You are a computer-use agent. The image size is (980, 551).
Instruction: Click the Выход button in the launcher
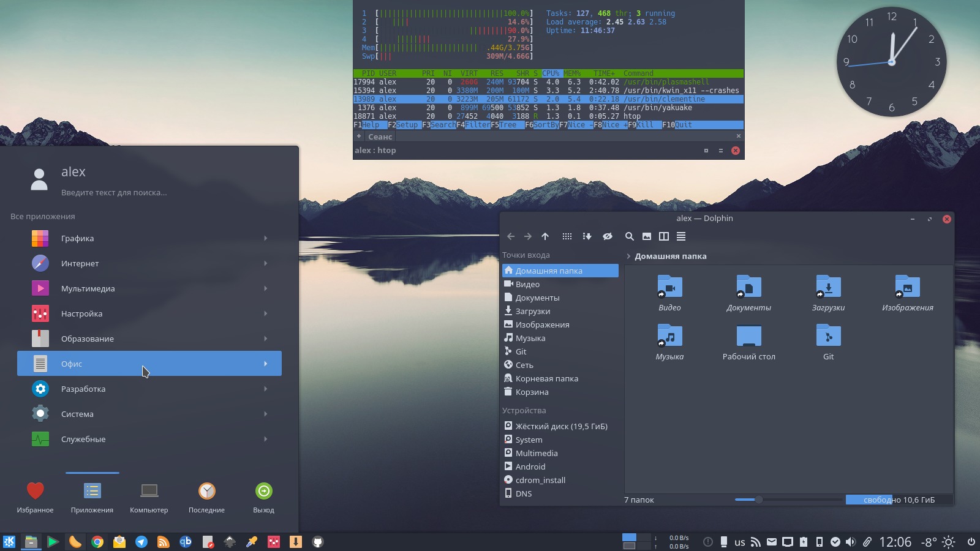coord(263,496)
